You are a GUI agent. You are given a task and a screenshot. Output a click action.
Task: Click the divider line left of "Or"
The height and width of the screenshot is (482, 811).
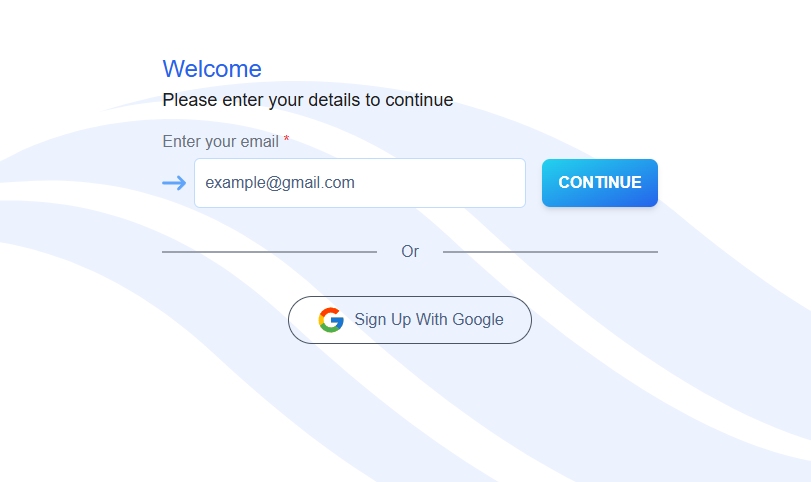point(269,252)
